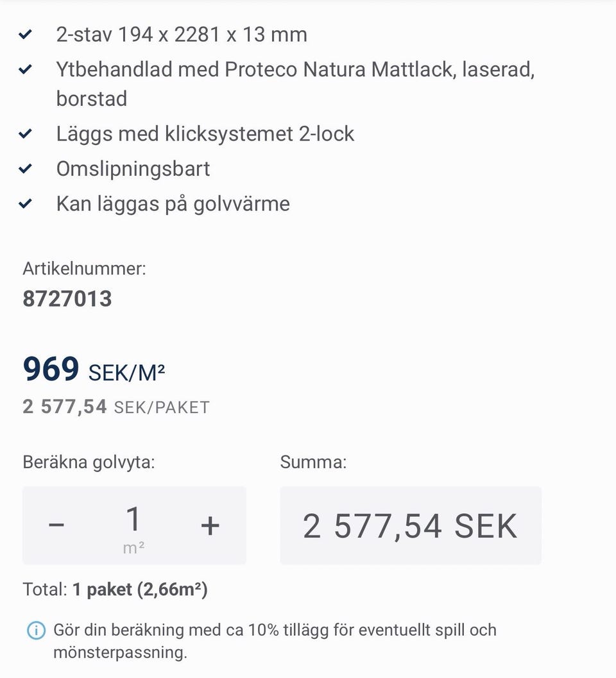The image size is (616, 678).
Task: Increase floor area with plus button
Action: click(x=210, y=526)
